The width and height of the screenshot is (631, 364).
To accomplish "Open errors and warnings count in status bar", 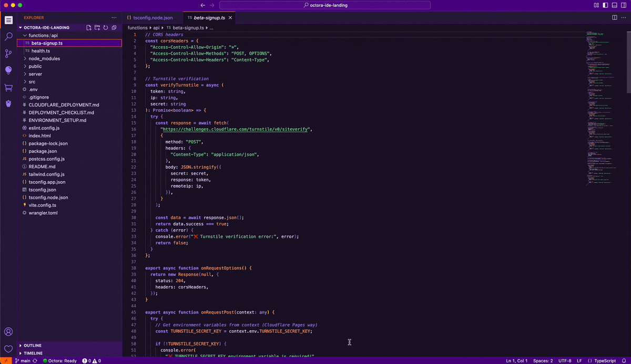I will pos(90,361).
